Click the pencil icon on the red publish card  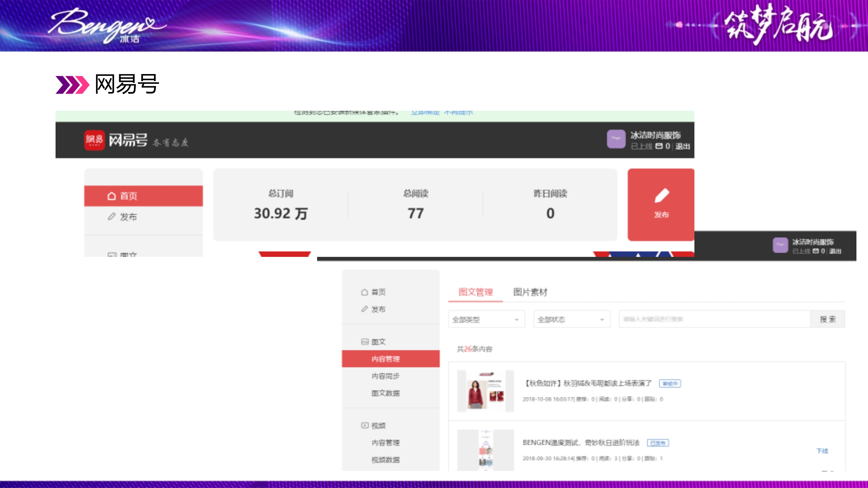coord(661,196)
